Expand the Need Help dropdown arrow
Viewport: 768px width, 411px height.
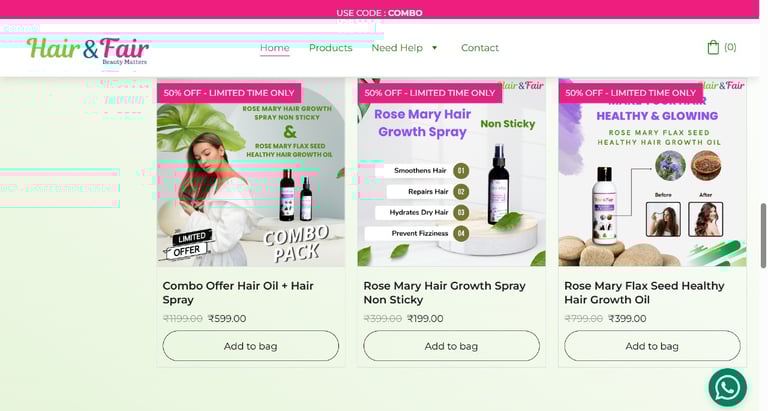434,48
